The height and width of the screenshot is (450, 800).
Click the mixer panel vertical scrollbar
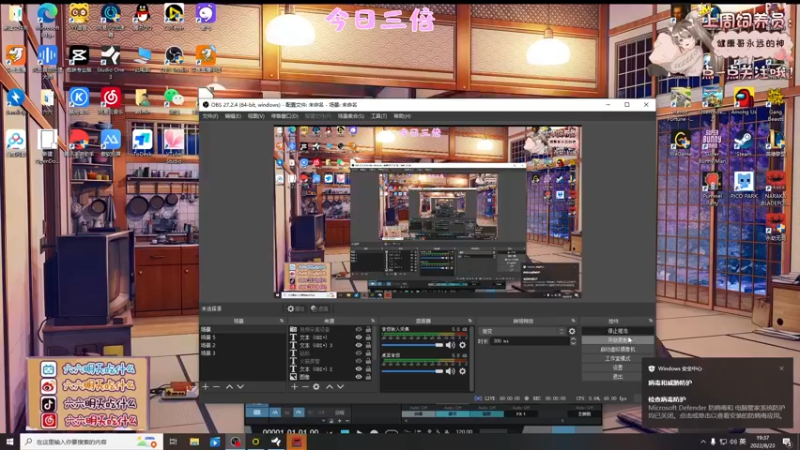tap(472, 359)
